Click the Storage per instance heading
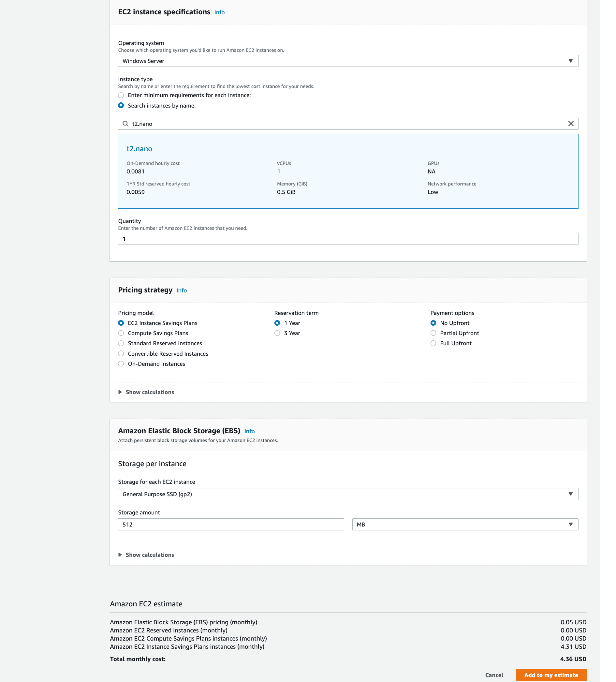Screen dimensions: 616x682 tap(152, 464)
